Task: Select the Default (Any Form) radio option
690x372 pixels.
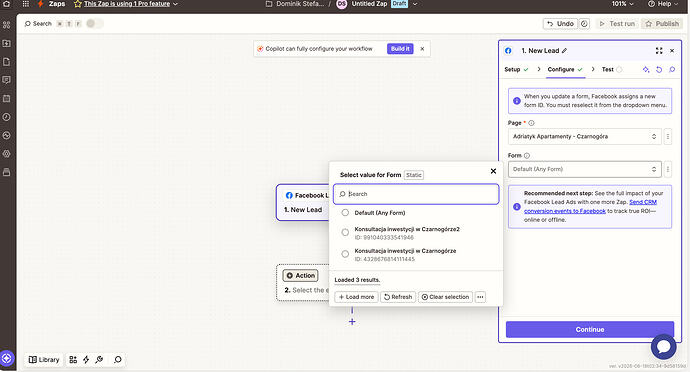Action: coord(345,213)
